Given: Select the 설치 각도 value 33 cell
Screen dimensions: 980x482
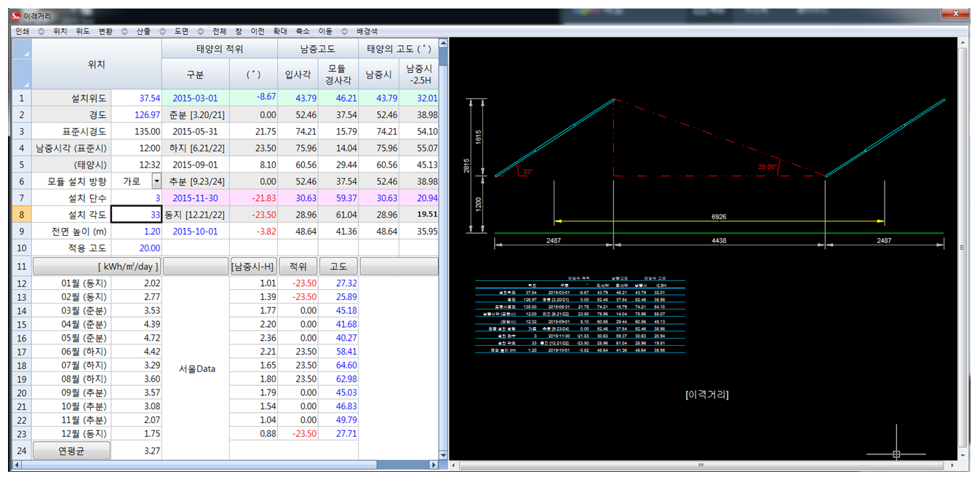Looking at the screenshot, I should pos(136,215).
